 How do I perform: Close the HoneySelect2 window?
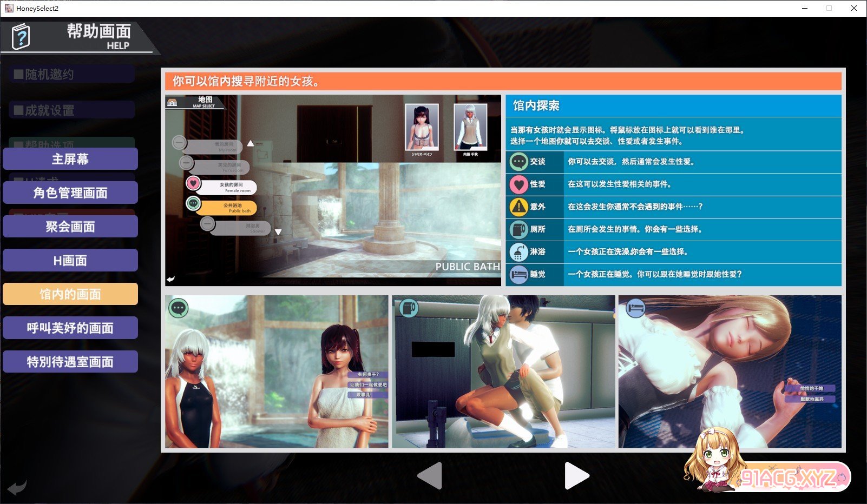pyautogui.click(x=854, y=8)
